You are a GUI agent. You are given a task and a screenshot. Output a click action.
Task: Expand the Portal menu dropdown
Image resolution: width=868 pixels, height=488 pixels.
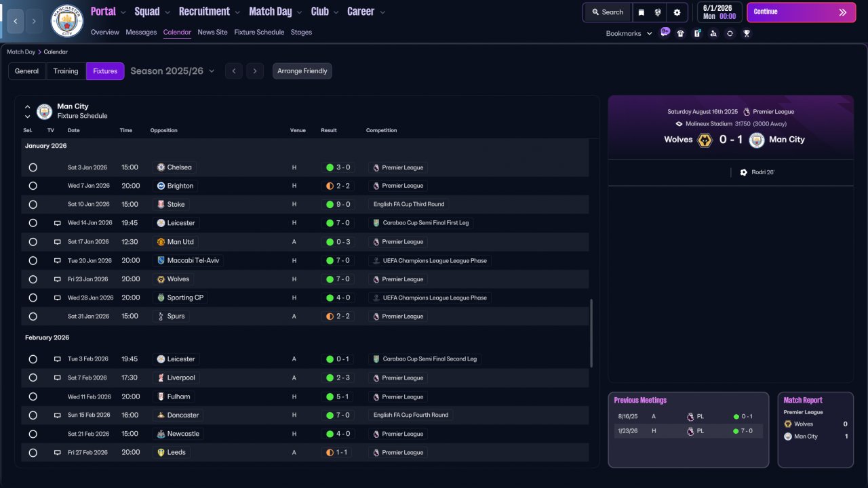point(123,12)
